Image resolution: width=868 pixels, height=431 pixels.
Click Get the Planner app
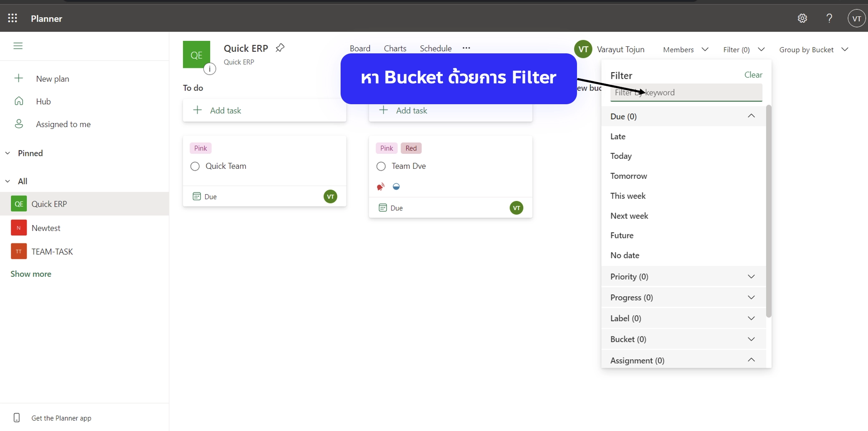(x=61, y=418)
